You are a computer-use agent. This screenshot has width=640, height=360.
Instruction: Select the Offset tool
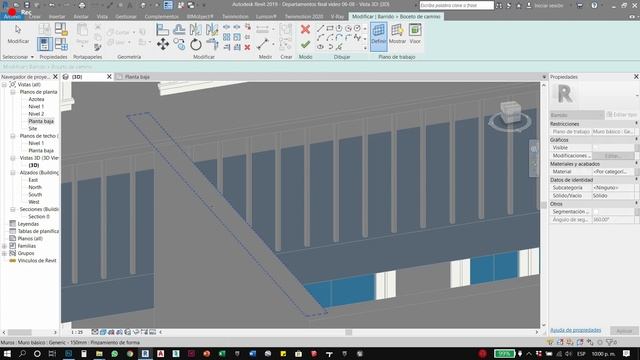coord(179,29)
